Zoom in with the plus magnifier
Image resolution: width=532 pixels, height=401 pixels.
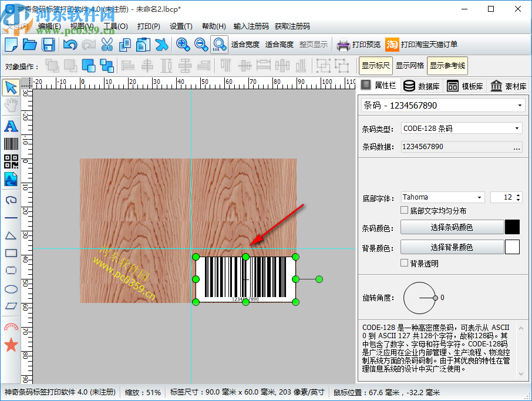(x=183, y=45)
